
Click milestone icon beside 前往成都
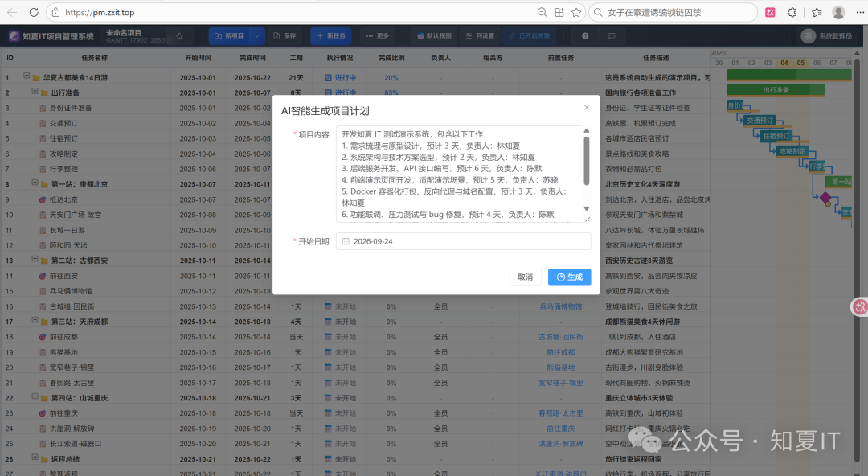click(43, 337)
